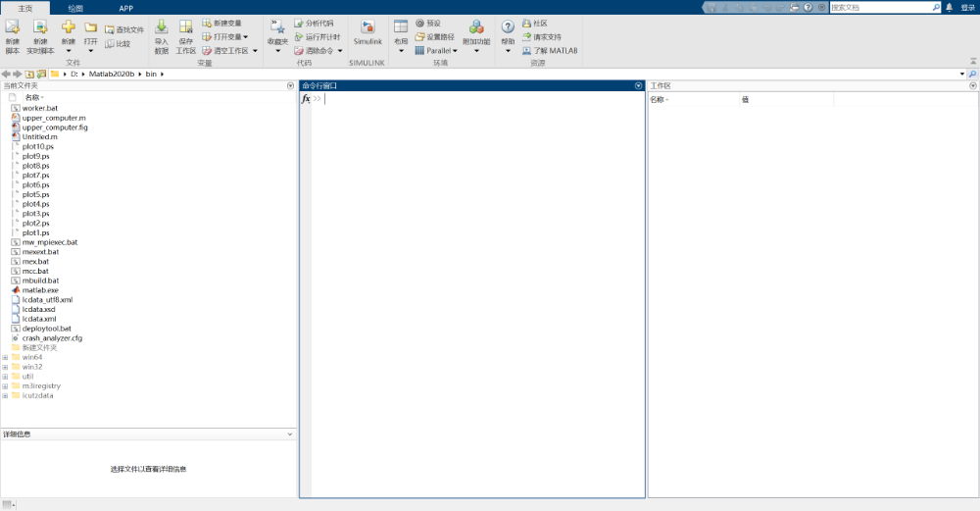
Task: Open the 工作区 panel actions menu
Action: (x=973, y=85)
